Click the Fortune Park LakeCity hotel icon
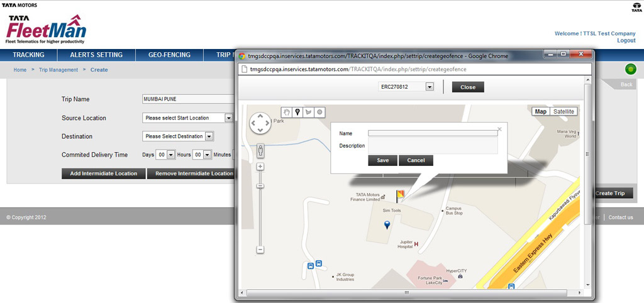 (x=445, y=280)
